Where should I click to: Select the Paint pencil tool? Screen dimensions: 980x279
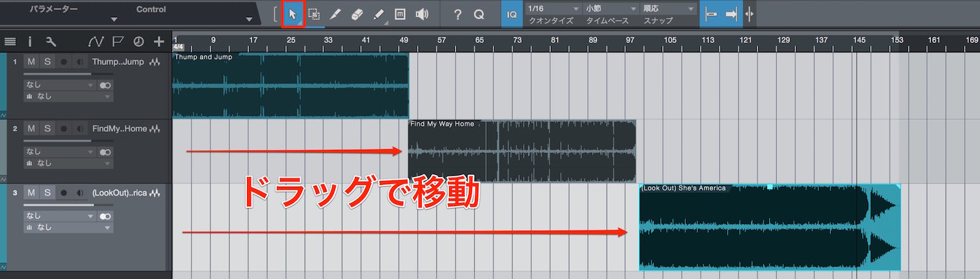pos(378,15)
